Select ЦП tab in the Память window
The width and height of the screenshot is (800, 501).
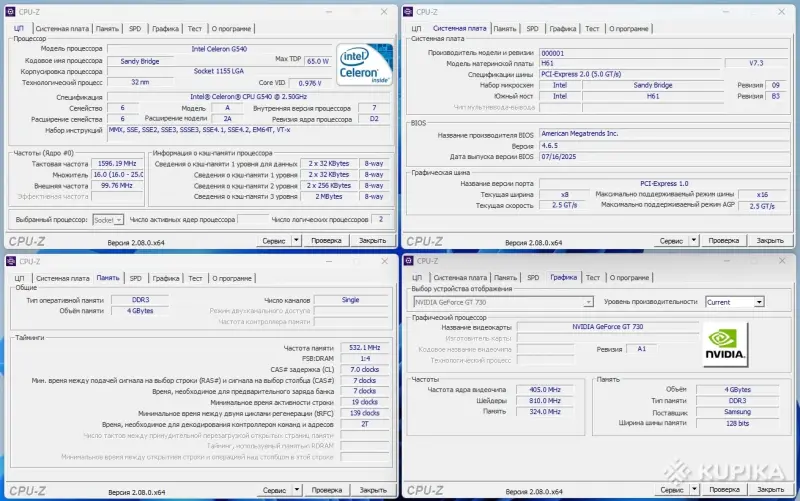(19, 279)
